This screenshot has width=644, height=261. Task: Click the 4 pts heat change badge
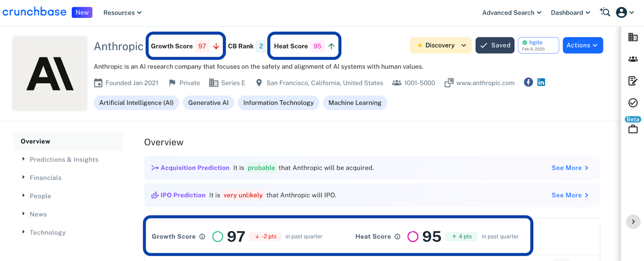462,236
